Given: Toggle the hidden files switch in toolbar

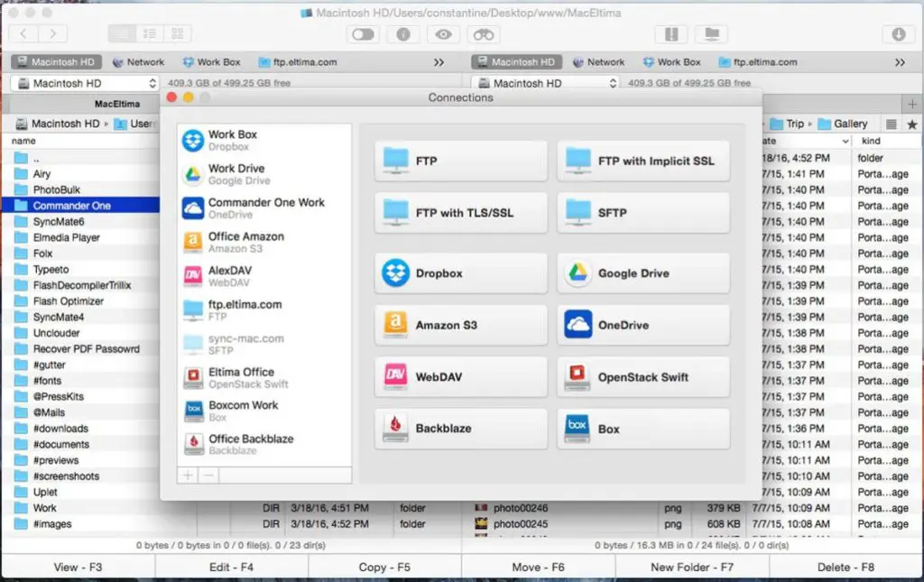Looking at the screenshot, I should (363, 35).
